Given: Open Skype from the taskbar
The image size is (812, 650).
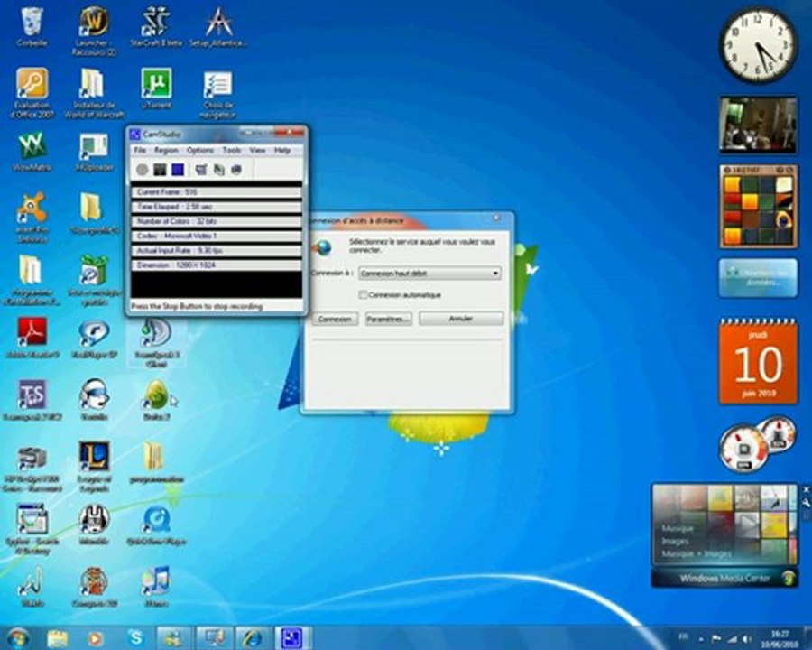Looking at the screenshot, I should pos(135,638).
